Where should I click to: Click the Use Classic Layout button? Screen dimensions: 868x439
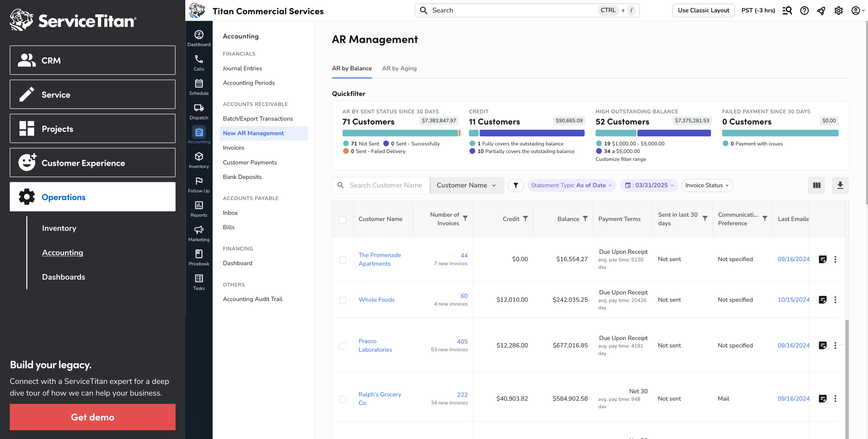coord(703,10)
